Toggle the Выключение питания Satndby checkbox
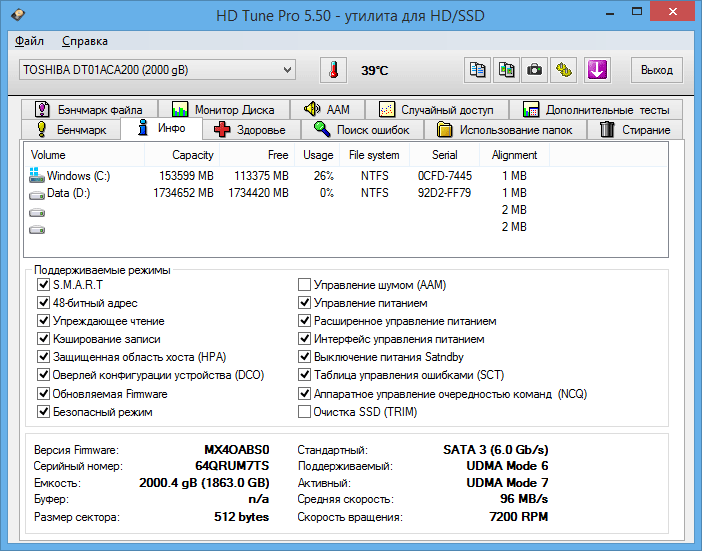The height and width of the screenshot is (551, 702). tap(304, 357)
